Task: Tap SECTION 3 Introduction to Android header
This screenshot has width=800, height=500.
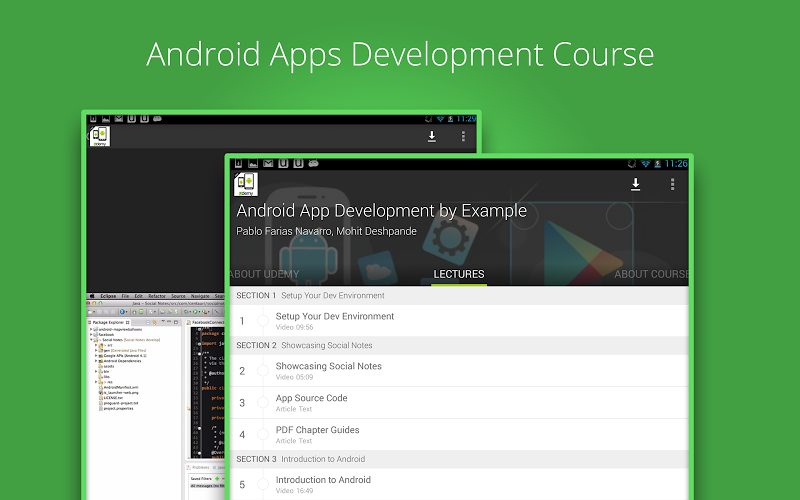Action: click(x=459, y=459)
